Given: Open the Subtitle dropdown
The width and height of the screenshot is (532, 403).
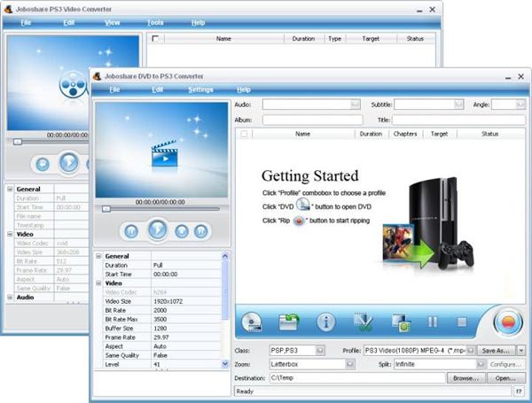Looking at the screenshot, I should (458, 105).
